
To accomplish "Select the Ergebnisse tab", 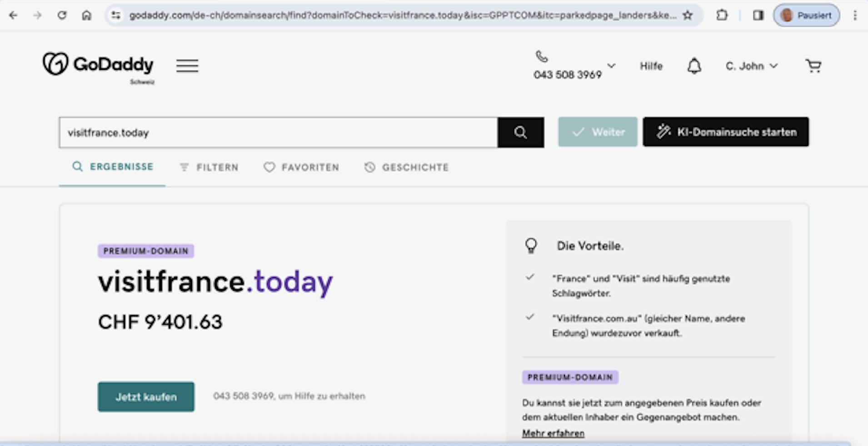I will (113, 167).
